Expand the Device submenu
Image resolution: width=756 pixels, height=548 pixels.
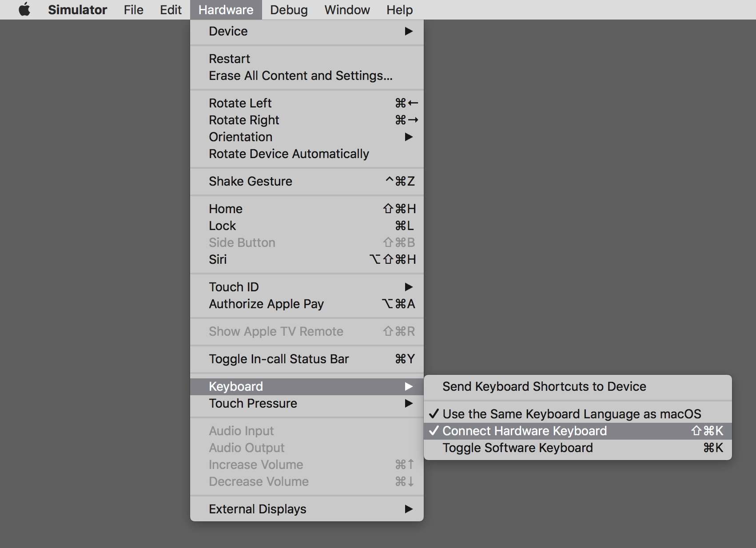coord(306,31)
